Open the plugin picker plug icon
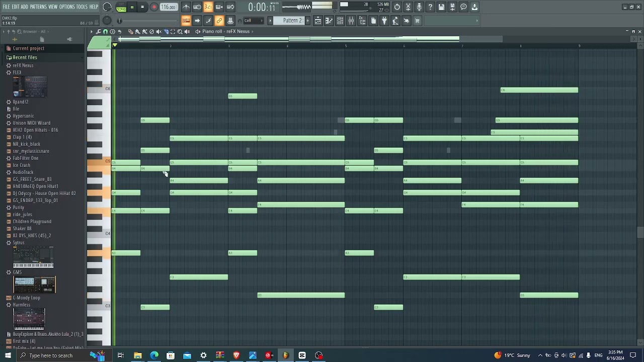This screenshot has height=362, width=644. [x=384, y=21]
